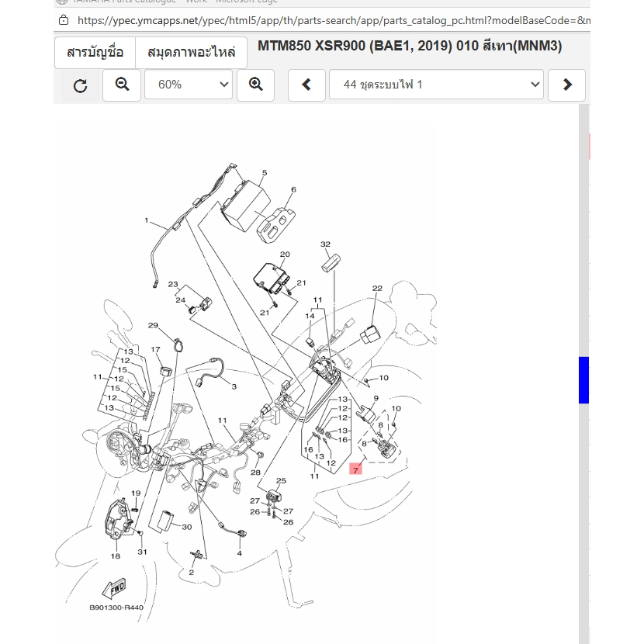Image resolution: width=644 pixels, height=644 pixels.
Task: Open the '44 ชุดระบบไฟ 1' section dropdown
Action: pos(436,85)
